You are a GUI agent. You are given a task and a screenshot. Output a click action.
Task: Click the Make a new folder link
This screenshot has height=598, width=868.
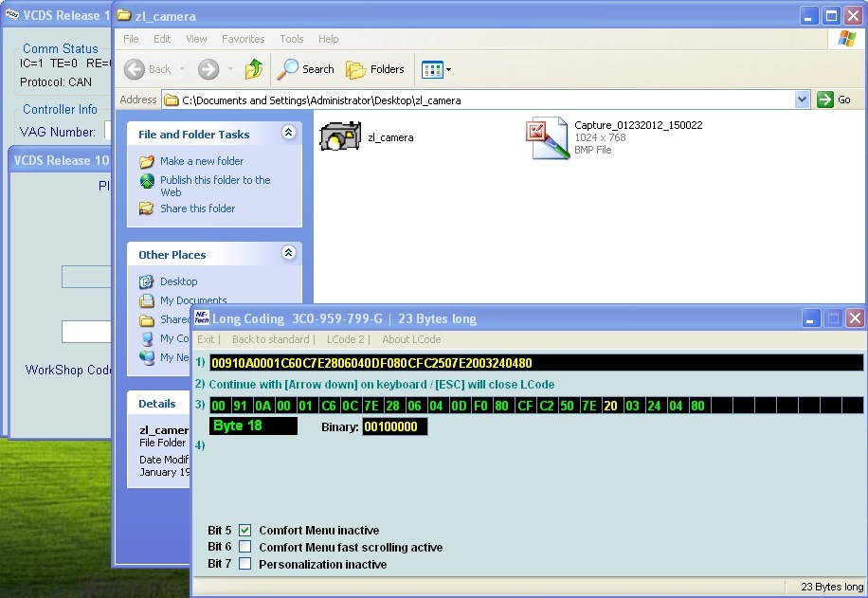[x=202, y=161]
